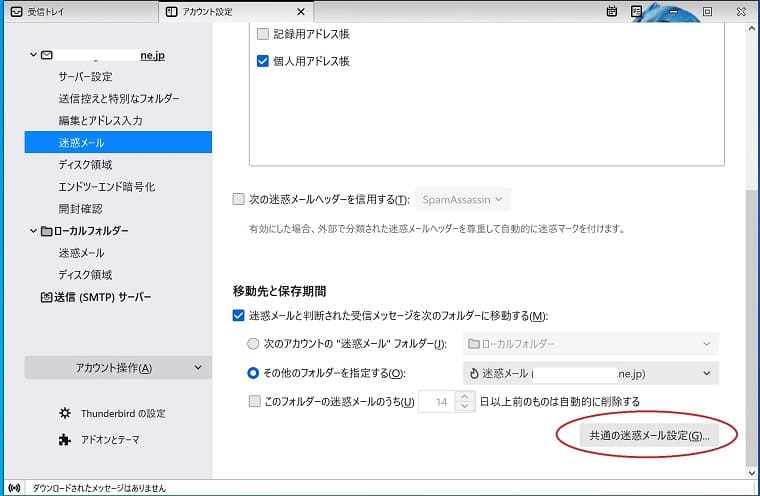
Task: Open 送信 (SMTP) サーバー settings
Action: (102, 297)
